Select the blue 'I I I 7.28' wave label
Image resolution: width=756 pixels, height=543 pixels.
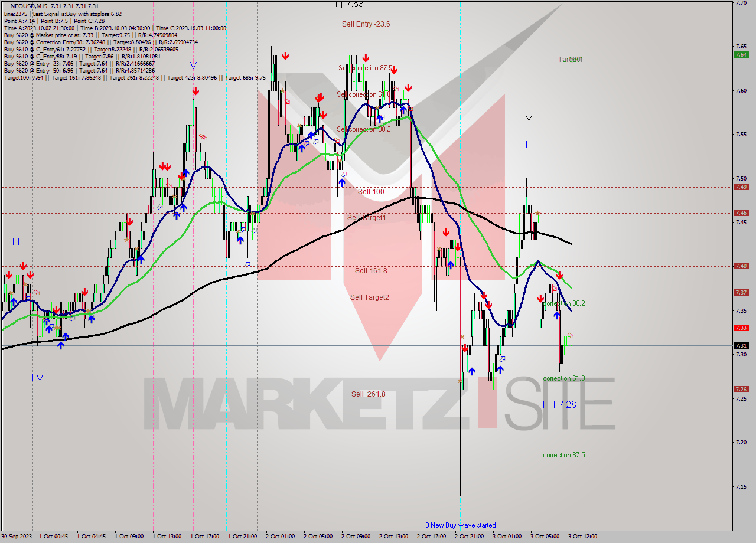[559, 404]
